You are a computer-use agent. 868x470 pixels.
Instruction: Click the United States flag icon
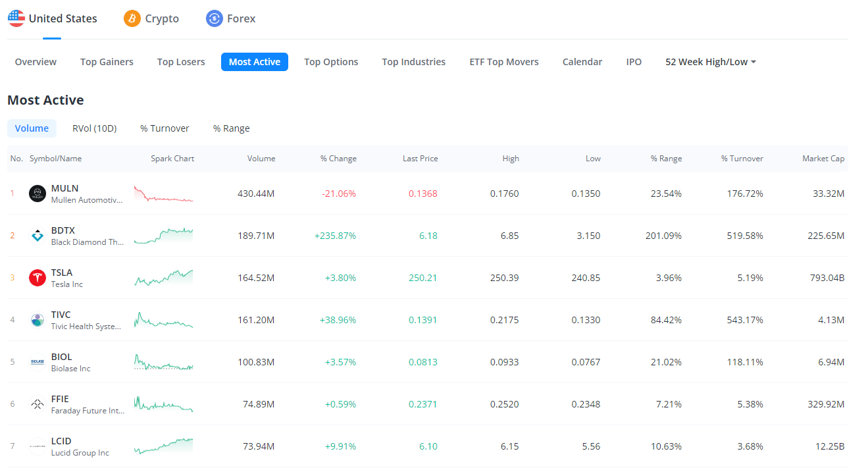pyautogui.click(x=16, y=18)
